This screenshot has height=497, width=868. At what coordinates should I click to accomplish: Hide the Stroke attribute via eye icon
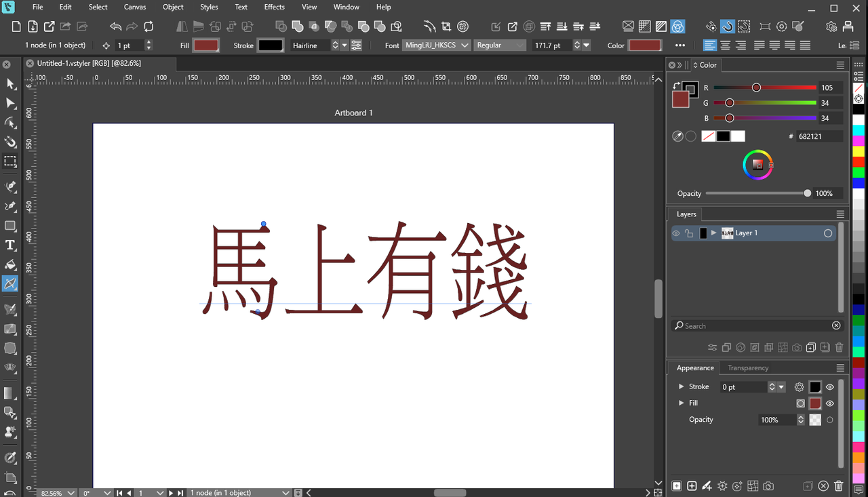tap(829, 387)
